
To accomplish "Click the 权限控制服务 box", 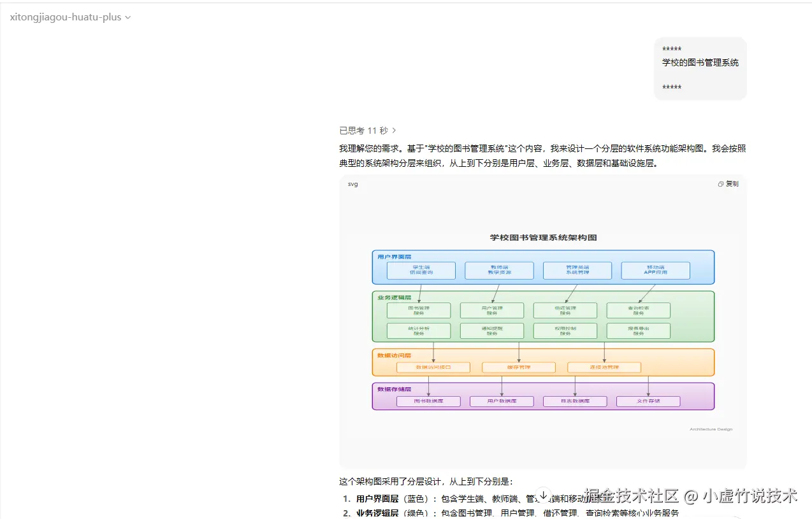I will (x=565, y=331).
